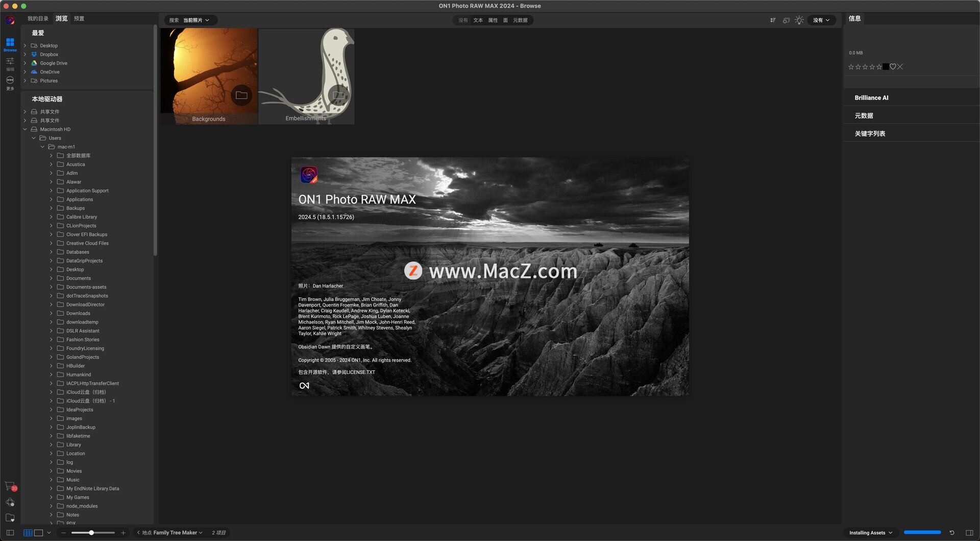This screenshot has height=541, width=980.
Task: Open the Installing Assets dropdown
Action: 871,533
